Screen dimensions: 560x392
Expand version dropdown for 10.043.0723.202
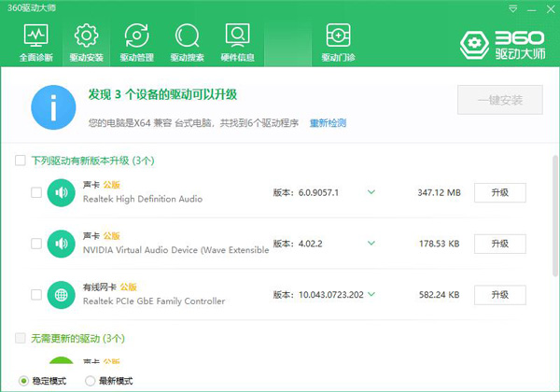pos(371,294)
